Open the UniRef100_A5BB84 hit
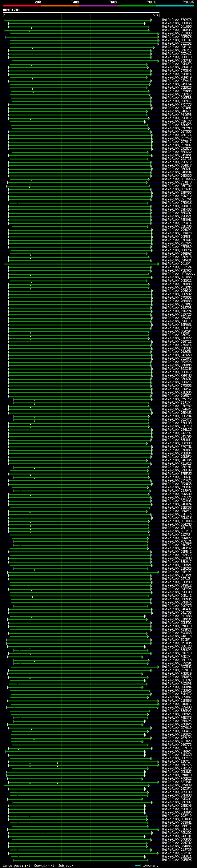The image size is (197, 868). coord(177,453)
